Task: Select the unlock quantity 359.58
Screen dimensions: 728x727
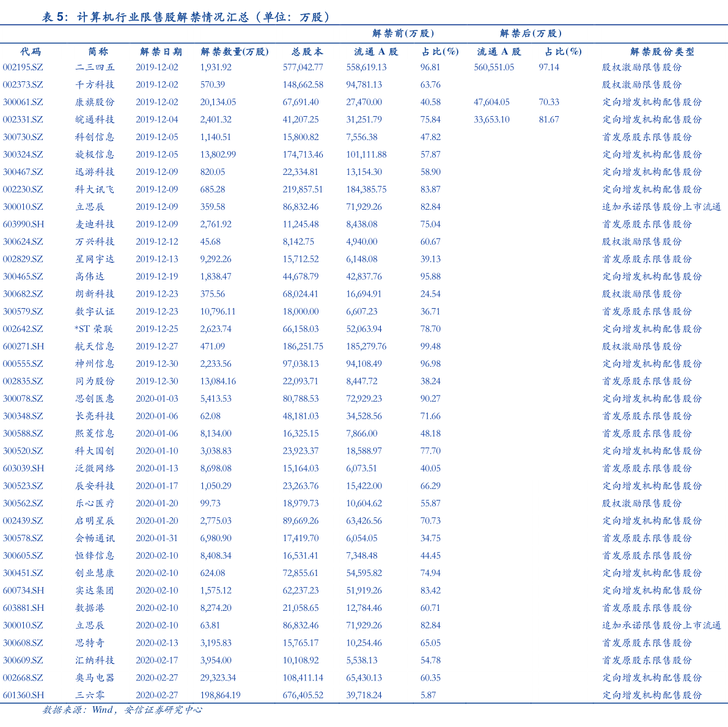Action: [x=213, y=207]
